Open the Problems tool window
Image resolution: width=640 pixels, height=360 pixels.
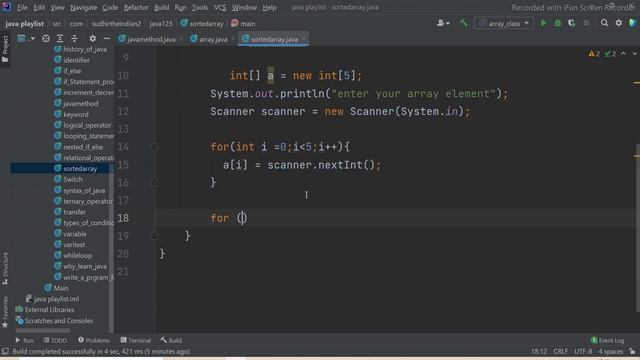[x=93, y=340]
